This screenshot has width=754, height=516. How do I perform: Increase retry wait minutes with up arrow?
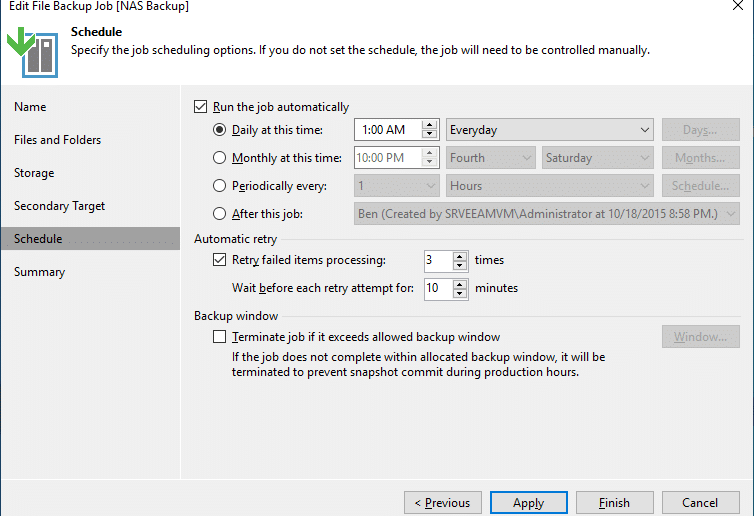coord(460,283)
